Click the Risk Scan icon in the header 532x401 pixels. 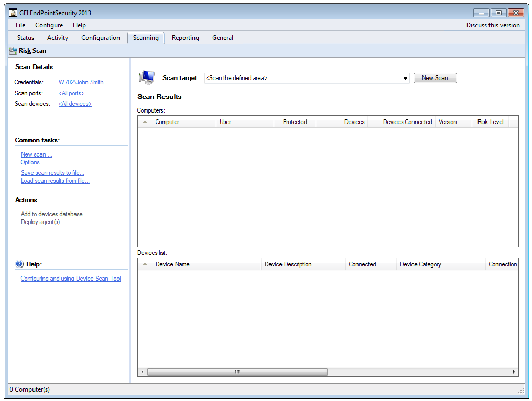[13, 51]
